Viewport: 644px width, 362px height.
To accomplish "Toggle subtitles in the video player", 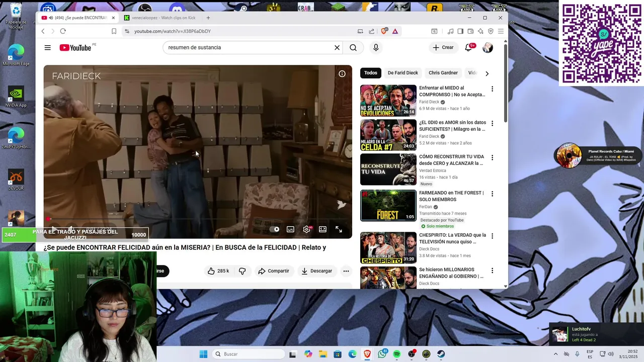I will [x=290, y=229].
